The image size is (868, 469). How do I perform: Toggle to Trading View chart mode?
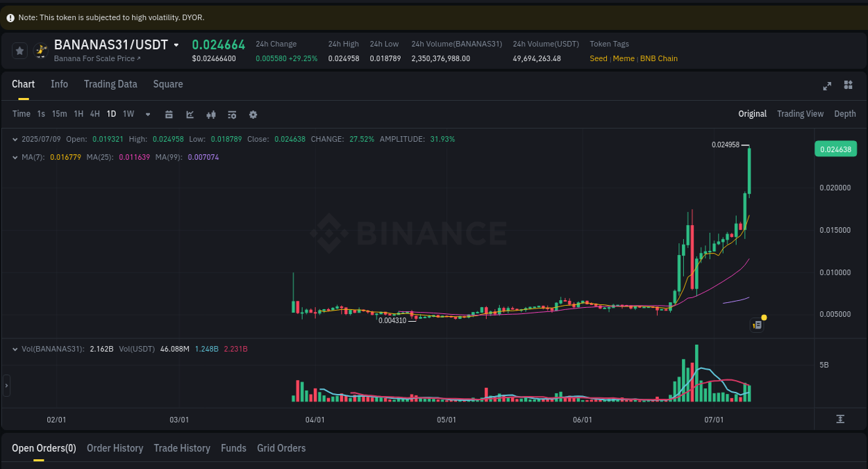800,113
